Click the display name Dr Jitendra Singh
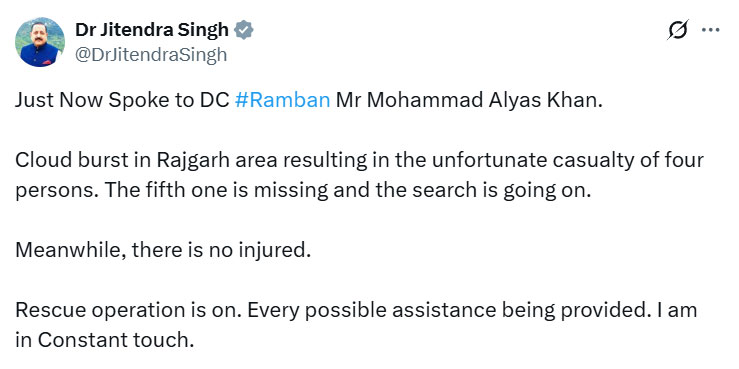739x369 pixels. point(152,30)
